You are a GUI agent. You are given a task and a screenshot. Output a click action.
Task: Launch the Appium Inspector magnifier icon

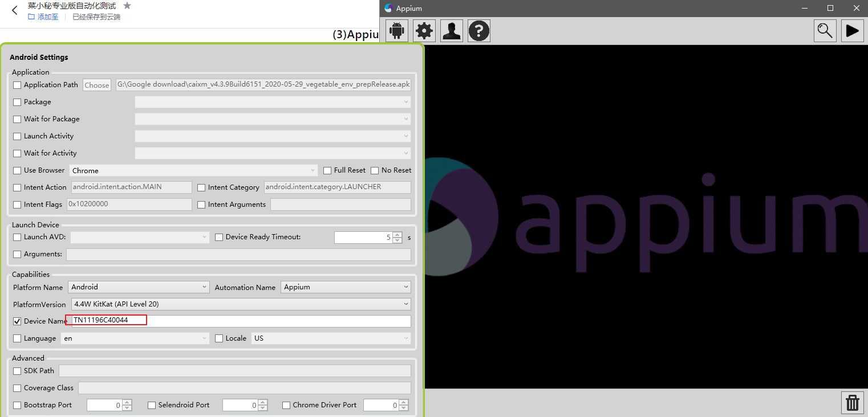pos(825,31)
